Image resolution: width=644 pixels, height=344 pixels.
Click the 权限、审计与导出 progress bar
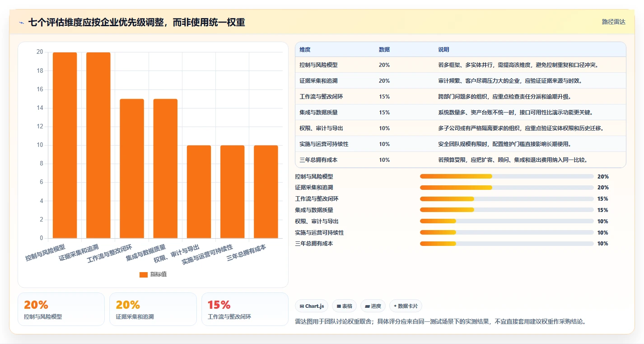pyautogui.click(x=507, y=221)
